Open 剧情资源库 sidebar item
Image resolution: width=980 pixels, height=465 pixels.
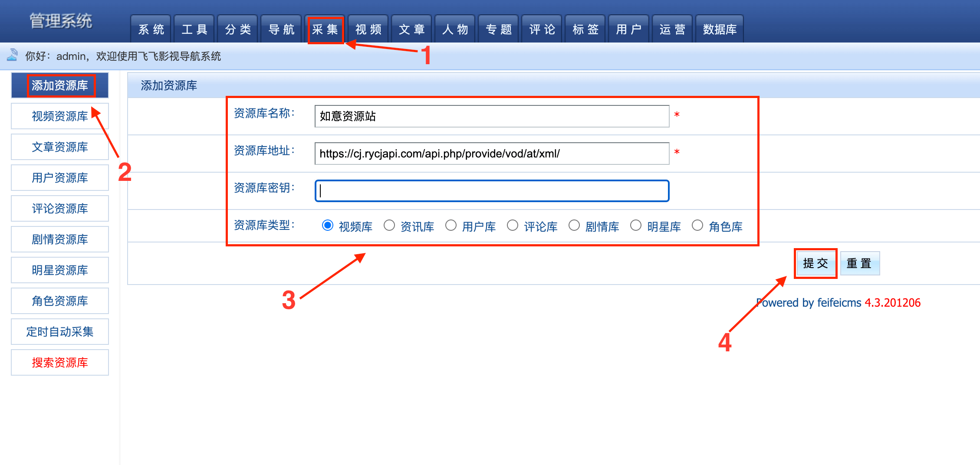pos(60,239)
